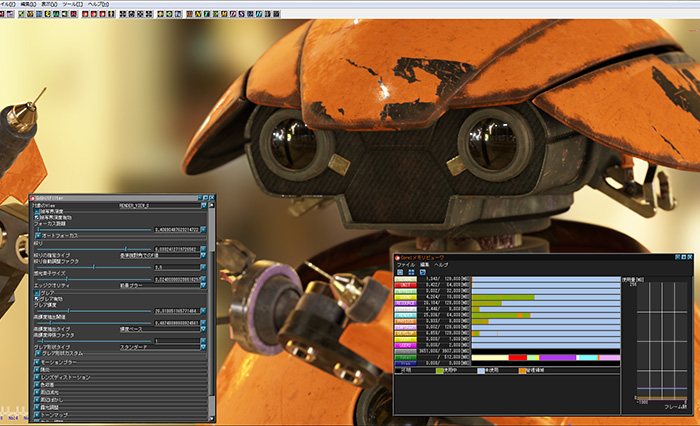Click the 絞り自動調整ファクタ slider handle
Screen dimensions: 700x426
93,267
